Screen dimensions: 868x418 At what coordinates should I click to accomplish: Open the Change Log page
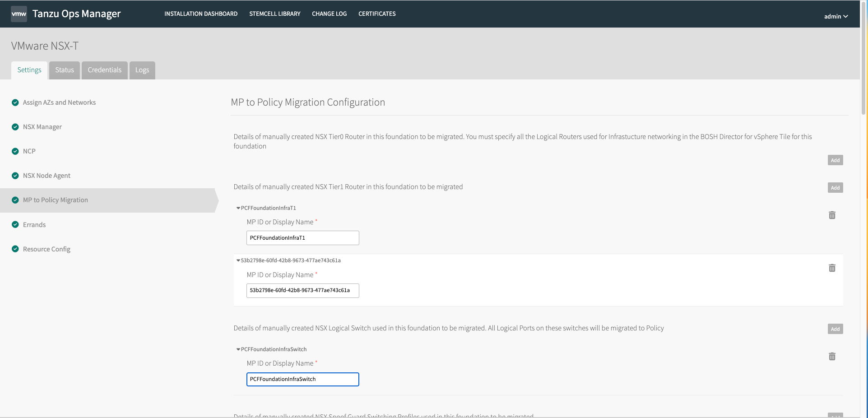tap(330, 14)
